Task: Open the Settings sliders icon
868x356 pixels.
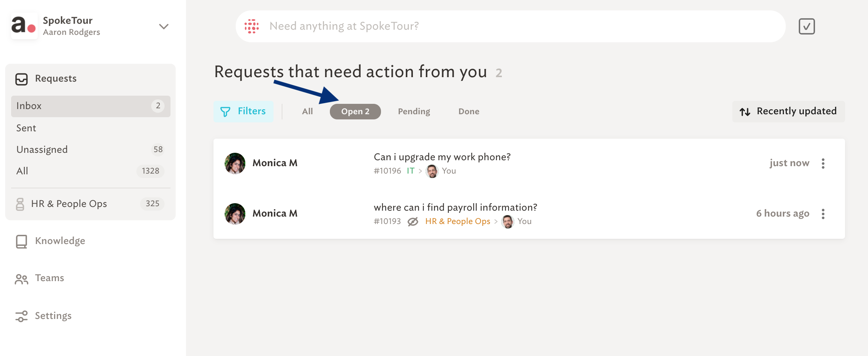Action: (x=21, y=316)
